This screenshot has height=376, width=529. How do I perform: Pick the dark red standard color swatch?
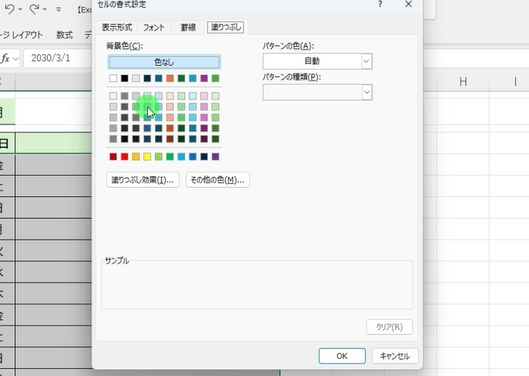pyautogui.click(x=113, y=157)
